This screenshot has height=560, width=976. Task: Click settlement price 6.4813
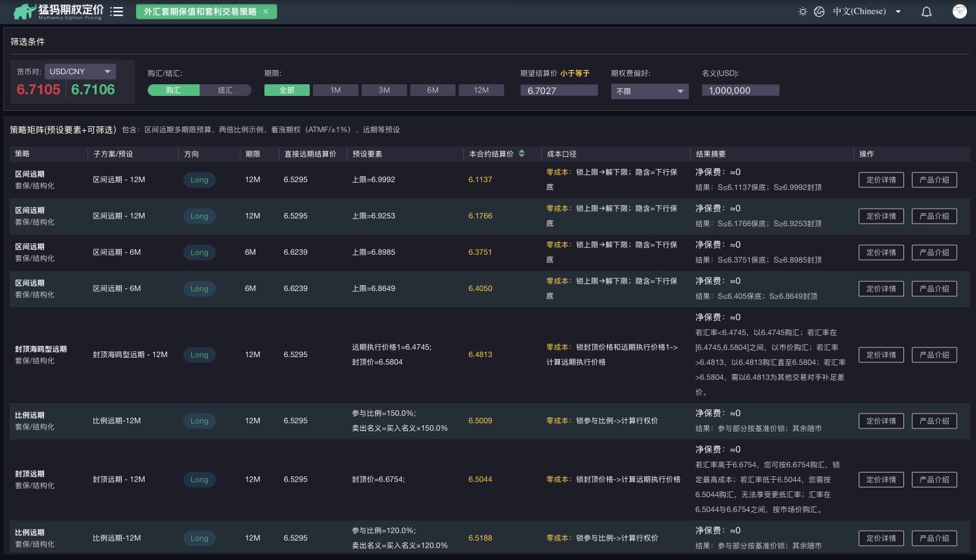pos(480,355)
